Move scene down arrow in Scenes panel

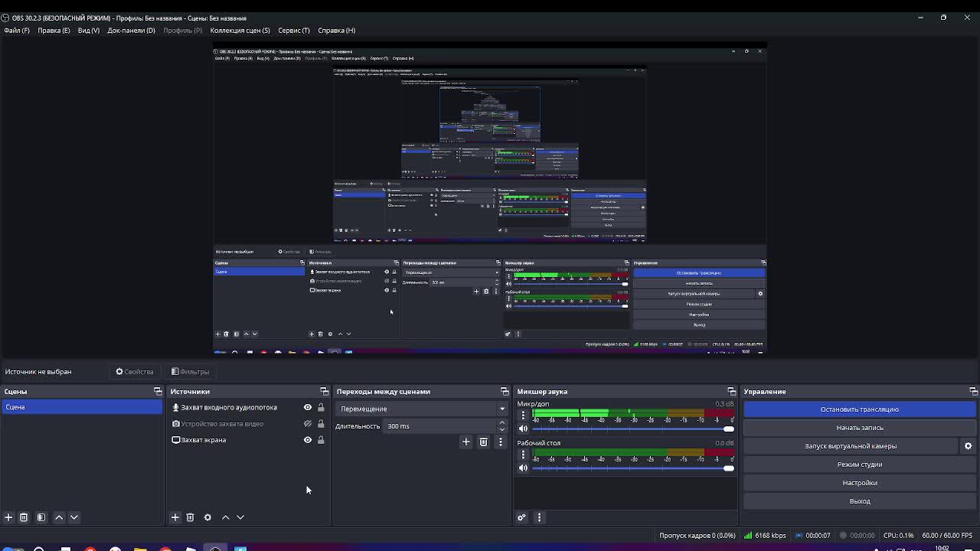click(x=74, y=517)
